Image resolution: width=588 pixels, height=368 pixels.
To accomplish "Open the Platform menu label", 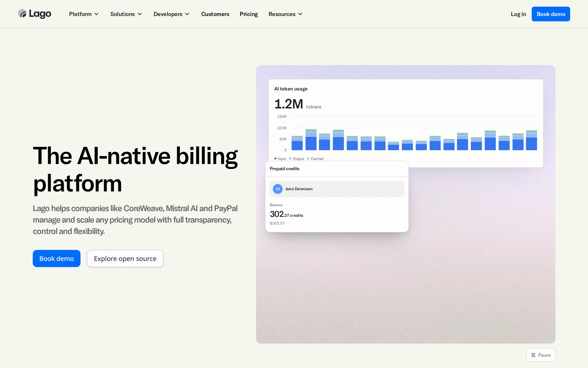I will point(80,14).
